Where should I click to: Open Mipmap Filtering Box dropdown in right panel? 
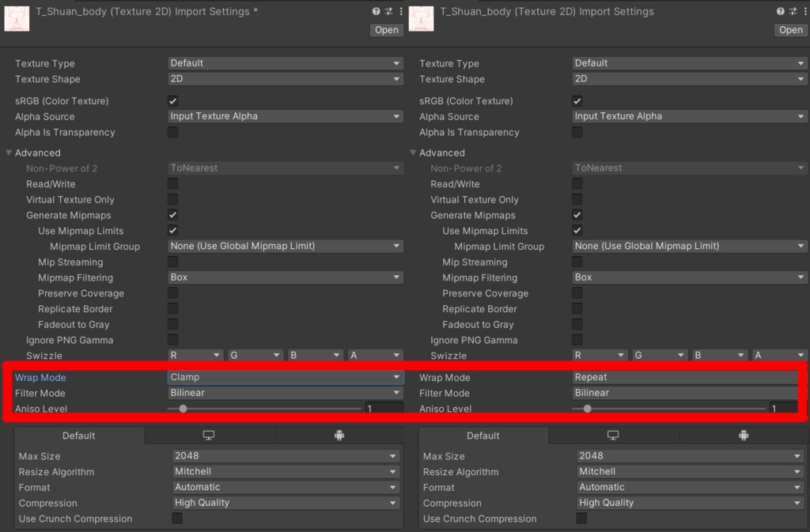(x=690, y=277)
